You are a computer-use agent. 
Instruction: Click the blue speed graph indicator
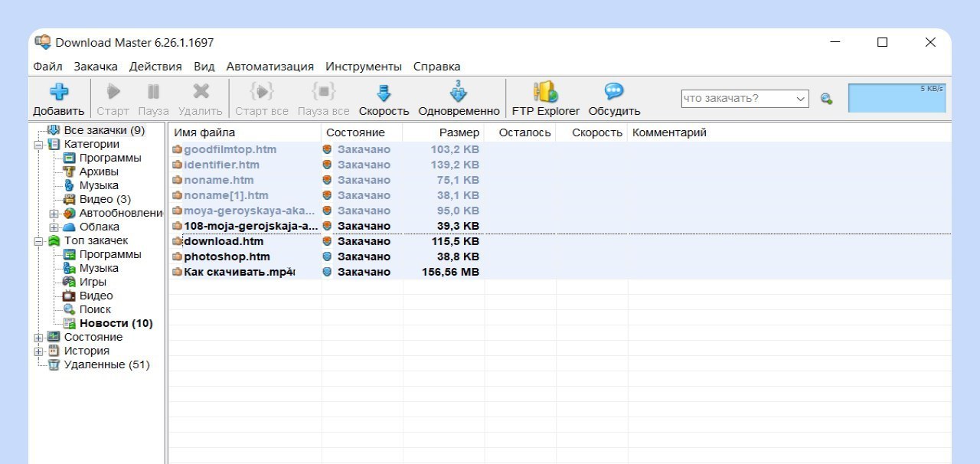897,99
